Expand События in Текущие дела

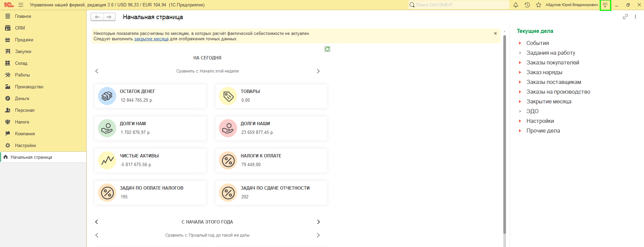[x=520, y=43]
